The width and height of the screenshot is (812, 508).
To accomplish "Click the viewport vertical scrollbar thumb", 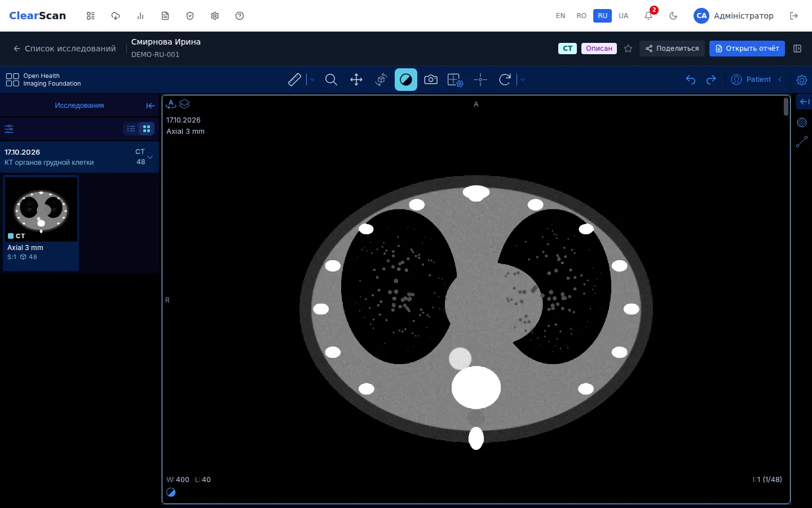I will [x=786, y=107].
